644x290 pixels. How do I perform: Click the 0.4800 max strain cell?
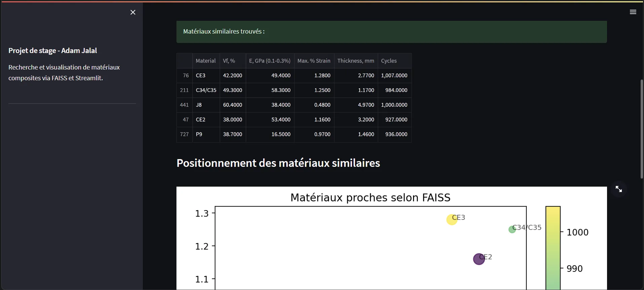[314, 105]
